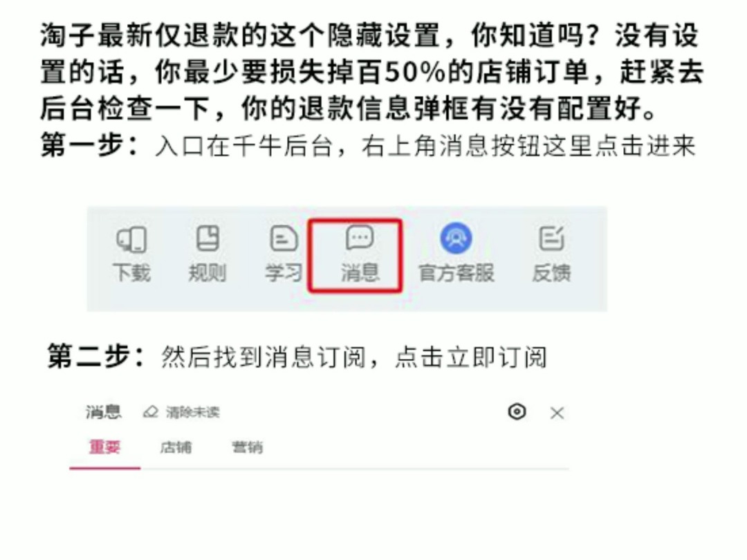Open the 消息 speech bubble icon
Viewport: 747px width, 560px height.
tap(360, 237)
